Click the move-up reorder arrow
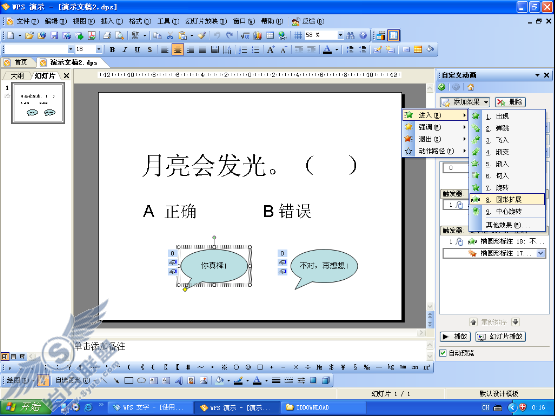Viewport: 555px width, 416px height. click(473, 322)
